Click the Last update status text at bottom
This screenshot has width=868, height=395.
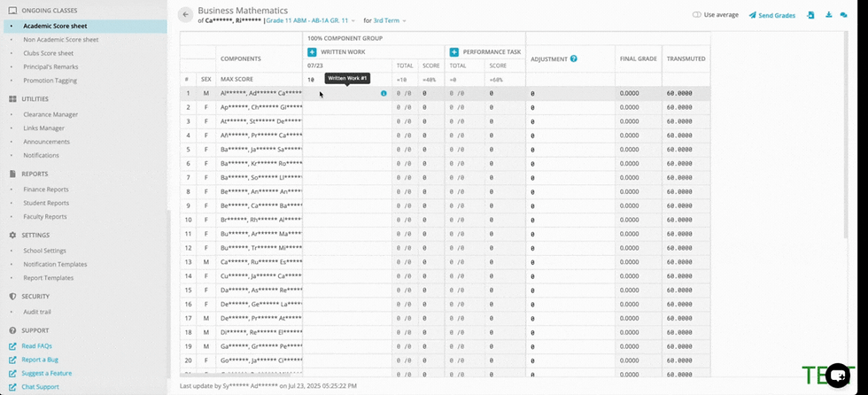click(x=267, y=385)
